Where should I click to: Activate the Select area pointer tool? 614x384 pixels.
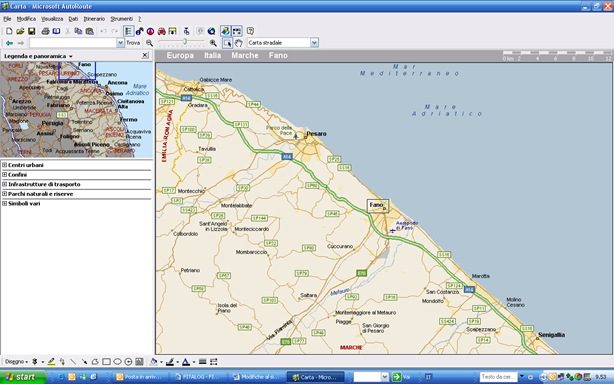coord(227,43)
